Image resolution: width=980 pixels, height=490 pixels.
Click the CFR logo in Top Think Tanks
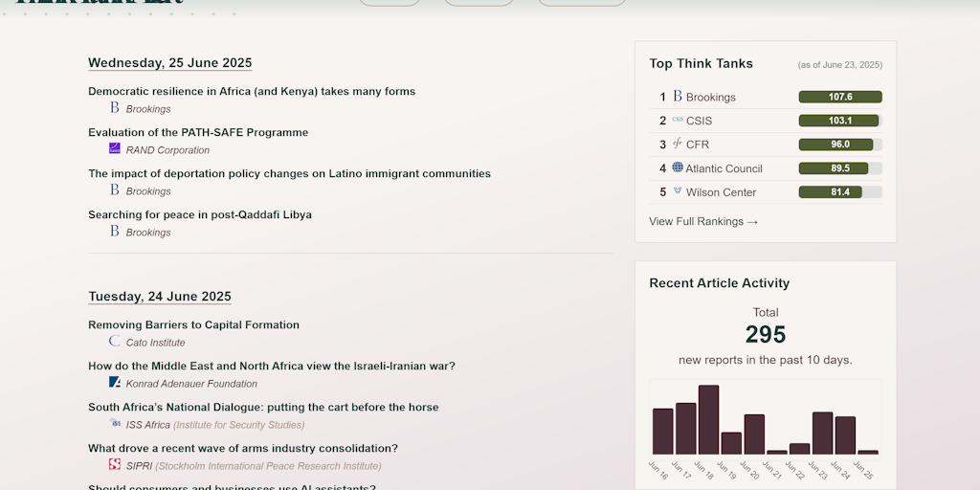pyautogui.click(x=678, y=144)
